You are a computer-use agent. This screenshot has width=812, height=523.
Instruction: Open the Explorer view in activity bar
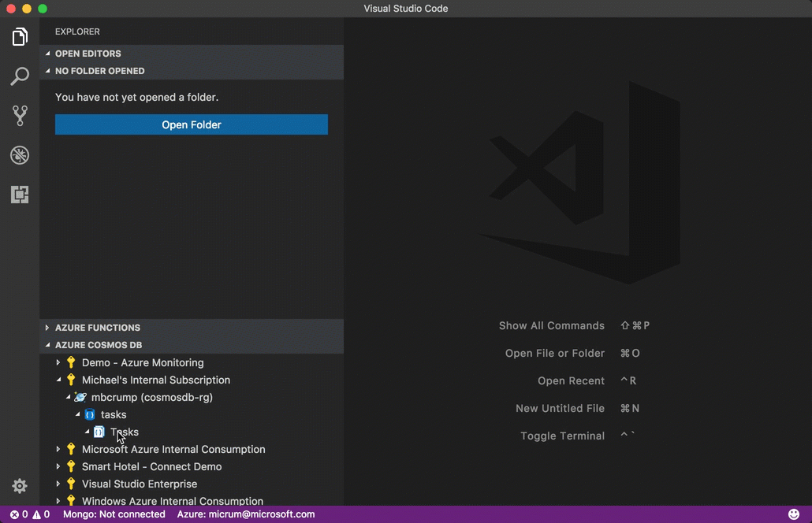(20, 37)
